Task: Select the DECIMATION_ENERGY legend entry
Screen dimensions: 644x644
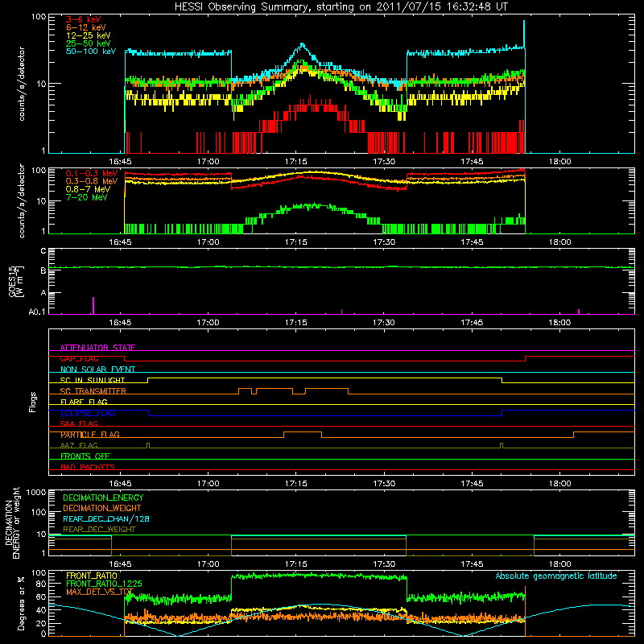Action: tap(103, 497)
